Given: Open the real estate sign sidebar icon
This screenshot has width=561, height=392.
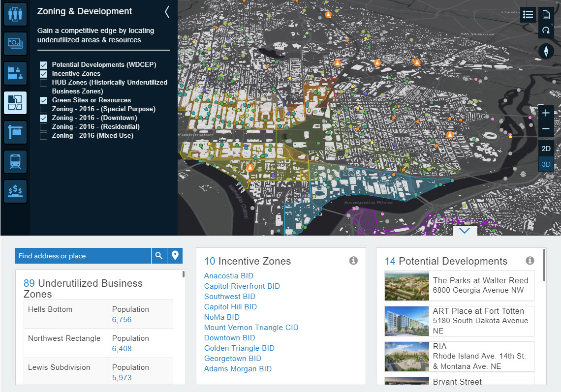Looking at the screenshot, I should point(15,132).
